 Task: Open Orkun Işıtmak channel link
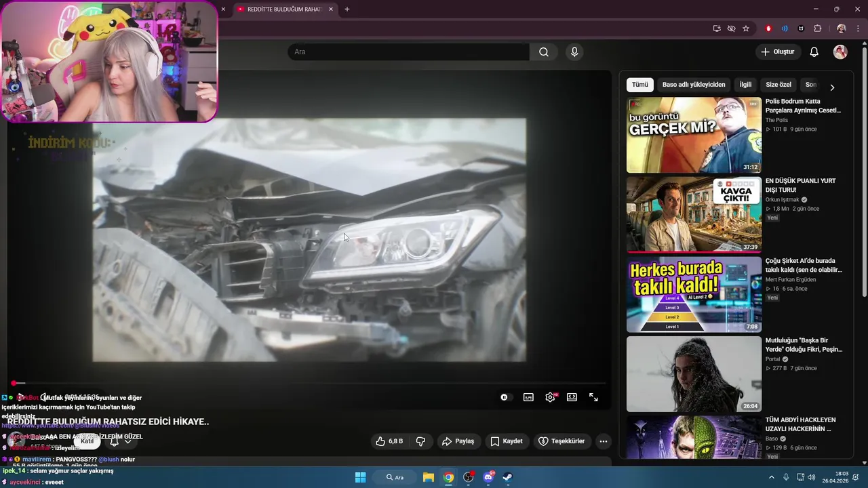click(x=782, y=200)
